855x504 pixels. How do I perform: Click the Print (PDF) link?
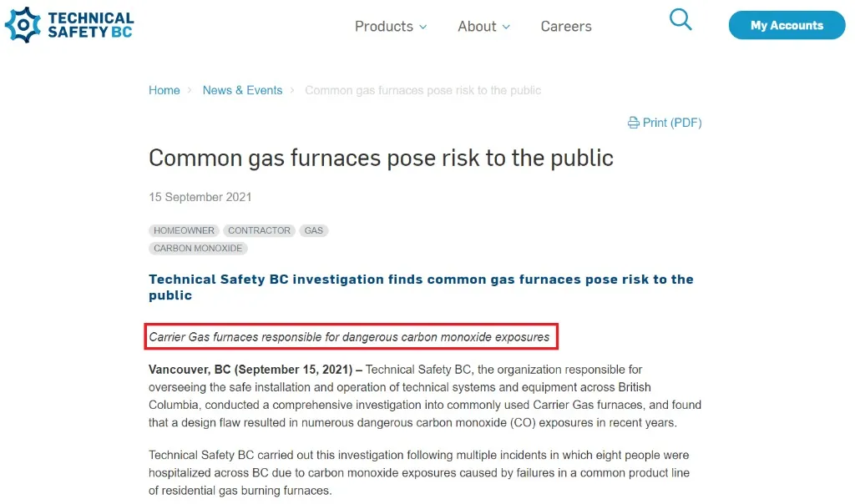click(671, 123)
